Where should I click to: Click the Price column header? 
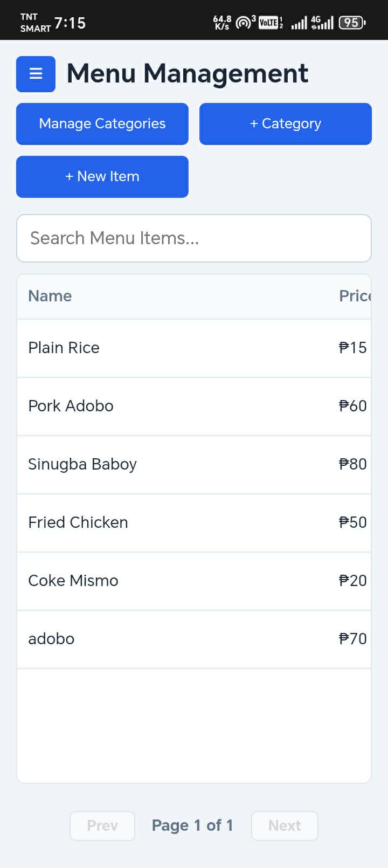tap(355, 296)
